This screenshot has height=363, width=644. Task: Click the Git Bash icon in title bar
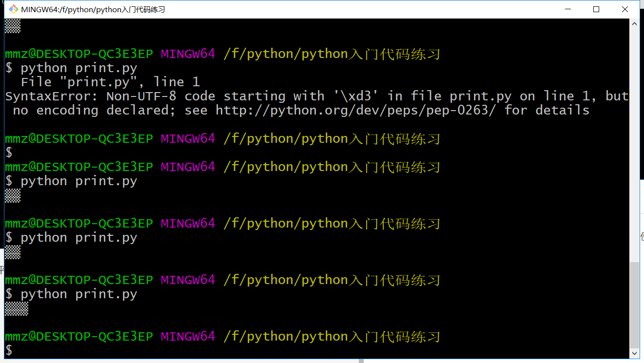pyautogui.click(x=14, y=9)
